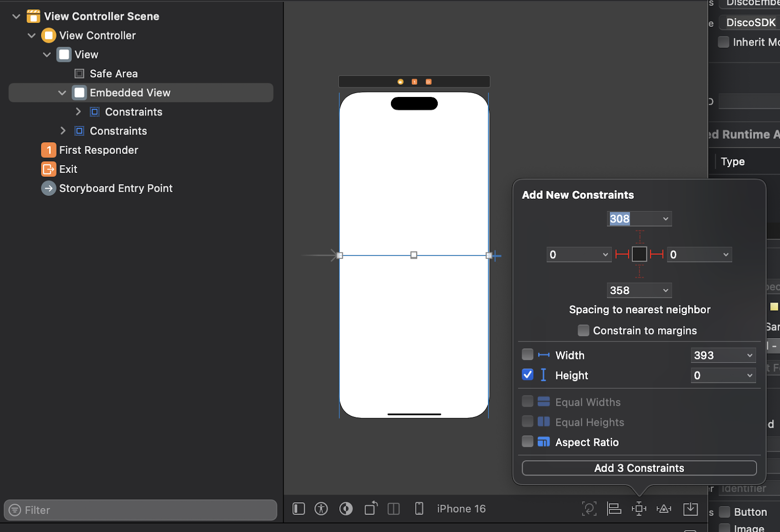Click the First Responder icon in outline
Image resolution: width=780 pixels, height=532 pixels.
coord(48,150)
